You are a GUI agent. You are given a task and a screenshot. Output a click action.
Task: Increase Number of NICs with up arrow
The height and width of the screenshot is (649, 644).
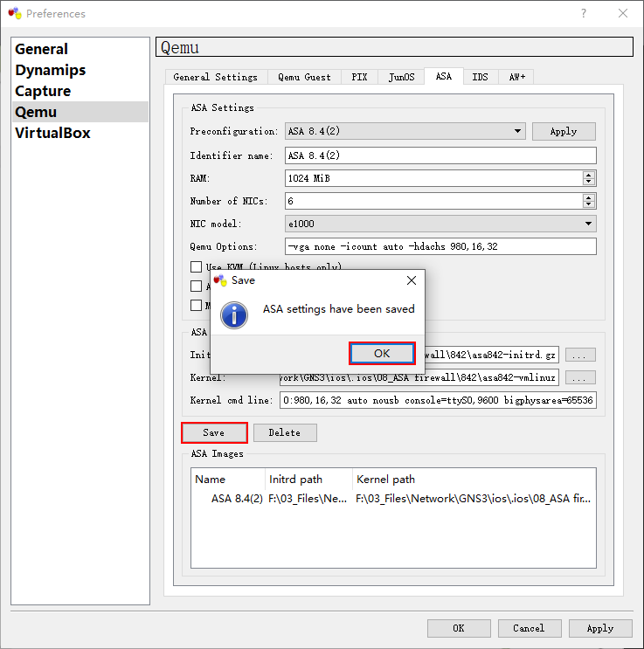coord(588,197)
